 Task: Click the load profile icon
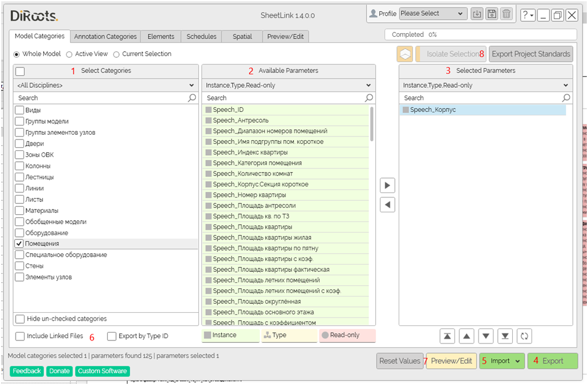477,14
